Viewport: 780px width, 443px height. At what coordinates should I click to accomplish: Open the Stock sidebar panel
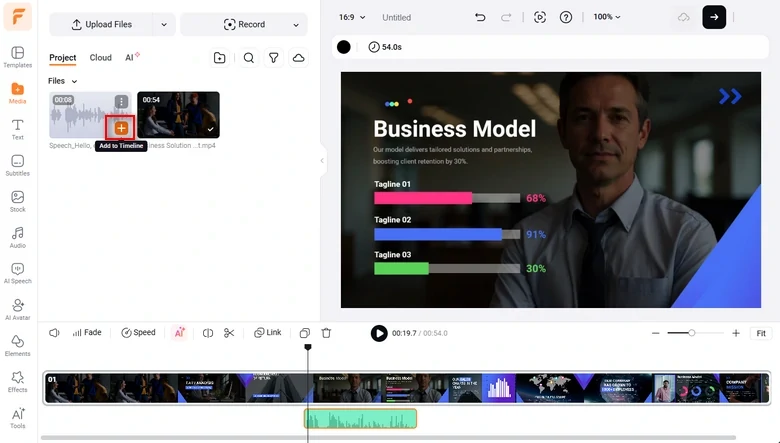point(17,201)
